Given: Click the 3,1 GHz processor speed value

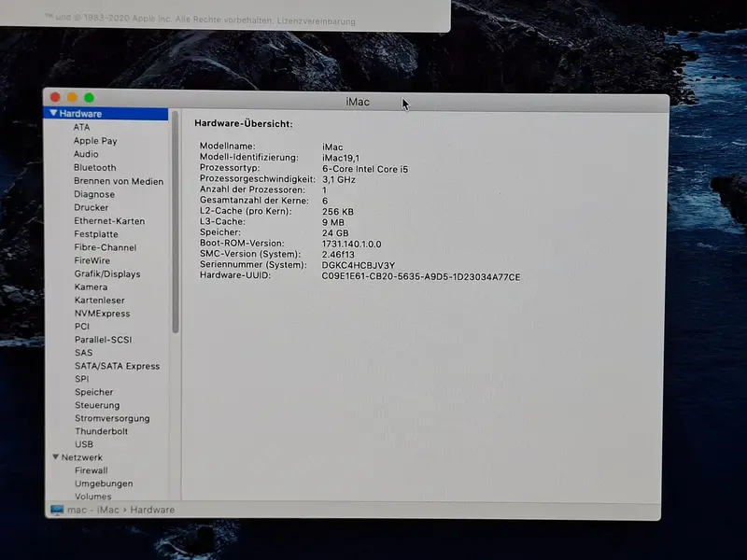Looking at the screenshot, I should (x=339, y=179).
